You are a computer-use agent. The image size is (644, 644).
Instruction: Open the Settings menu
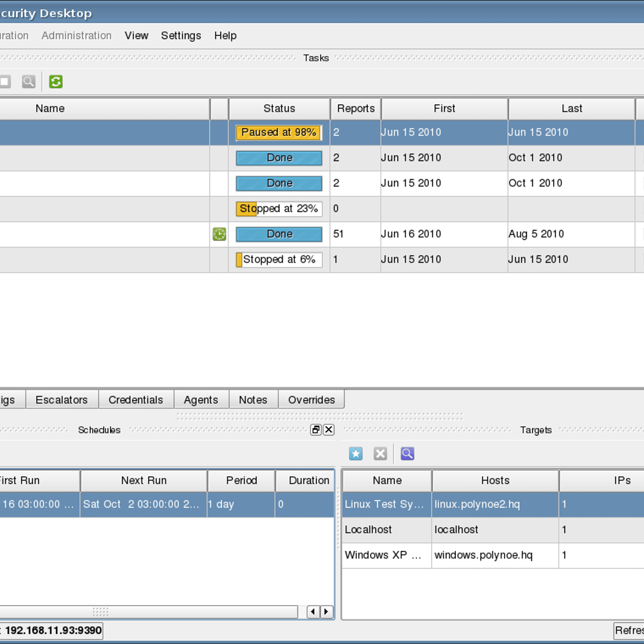coord(181,35)
